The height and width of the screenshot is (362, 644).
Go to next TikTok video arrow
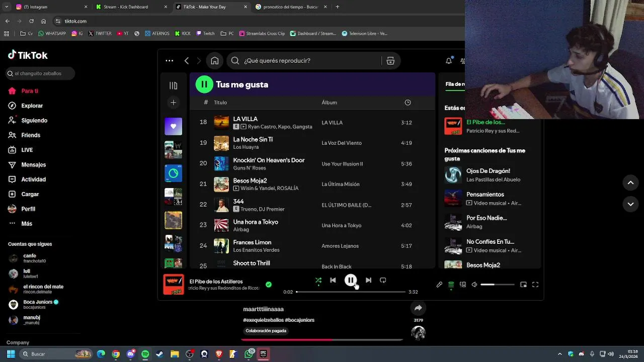(x=630, y=204)
